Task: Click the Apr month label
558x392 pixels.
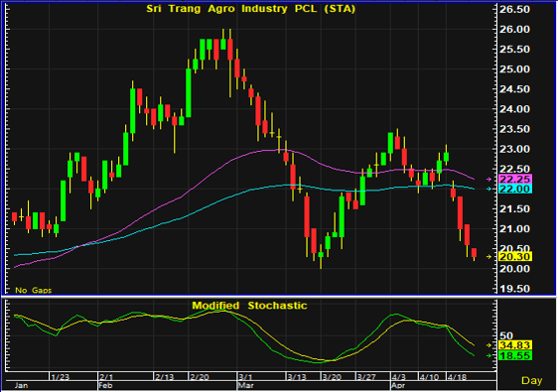Action: 398,386
